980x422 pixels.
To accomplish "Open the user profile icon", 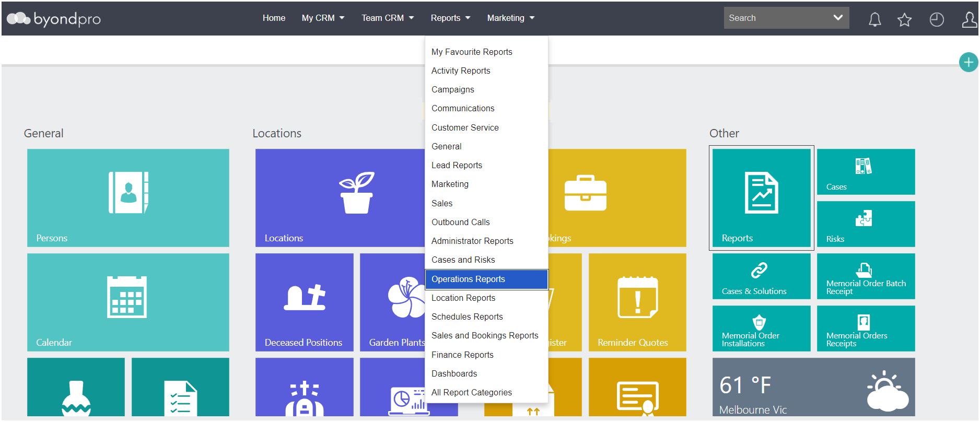I will click(970, 19).
